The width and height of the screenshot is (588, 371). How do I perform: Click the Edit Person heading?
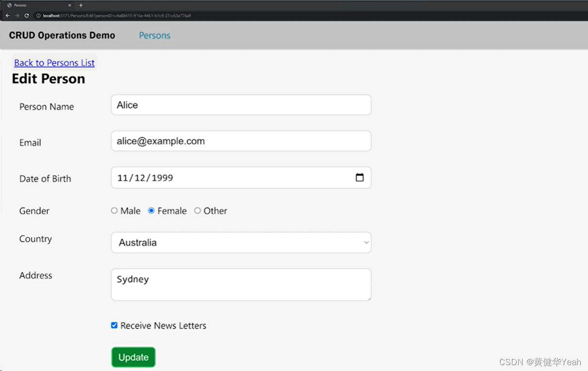point(48,79)
